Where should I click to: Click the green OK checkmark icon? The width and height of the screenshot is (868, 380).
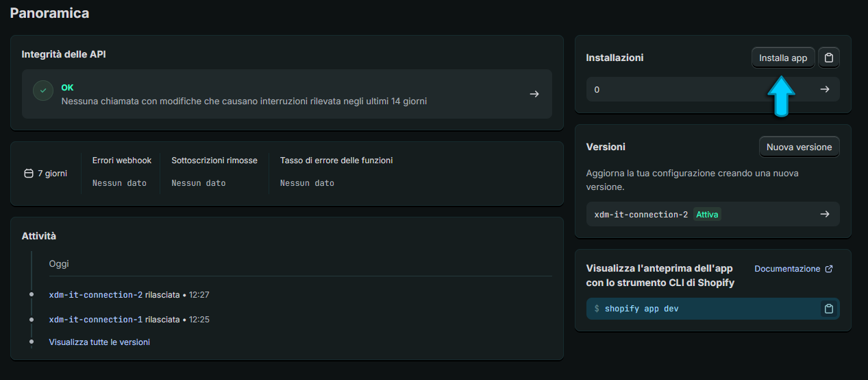coord(43,91)
